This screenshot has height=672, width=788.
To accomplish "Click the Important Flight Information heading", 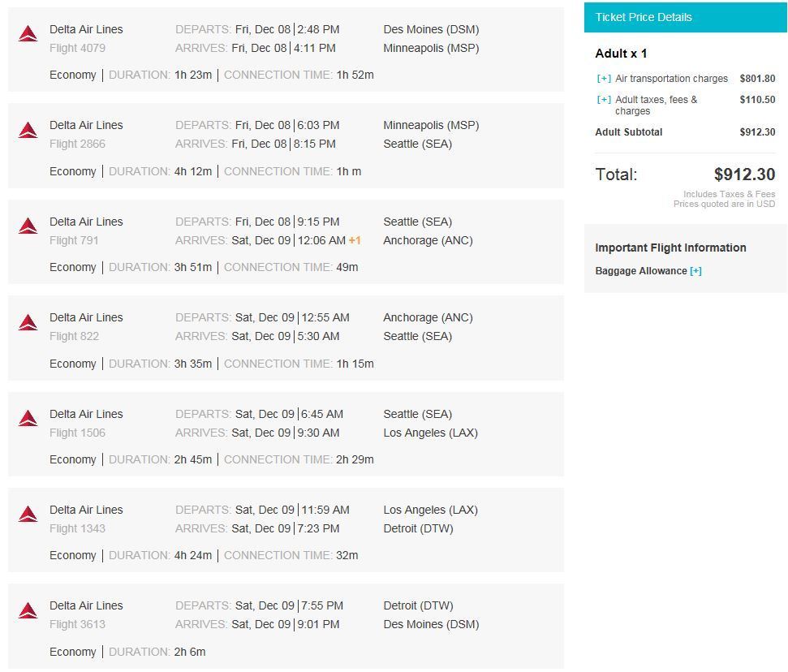I will (x=670, y=248).
